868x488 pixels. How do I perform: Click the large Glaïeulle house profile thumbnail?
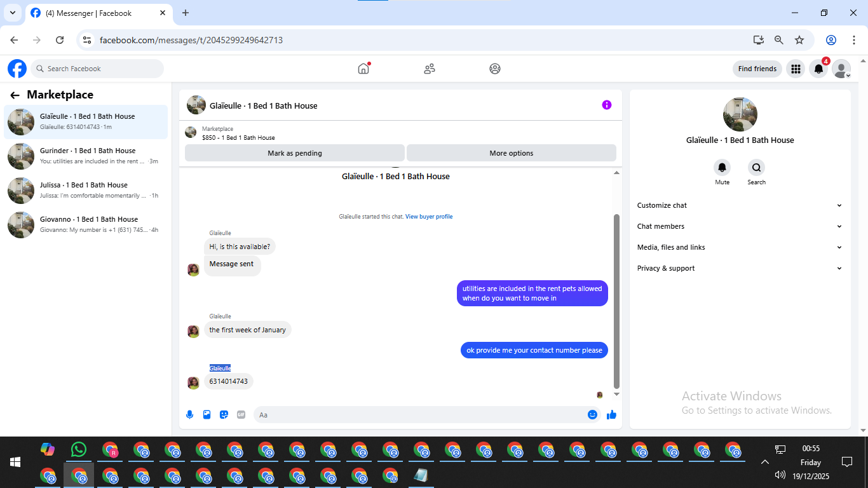(x=740, y=114)
